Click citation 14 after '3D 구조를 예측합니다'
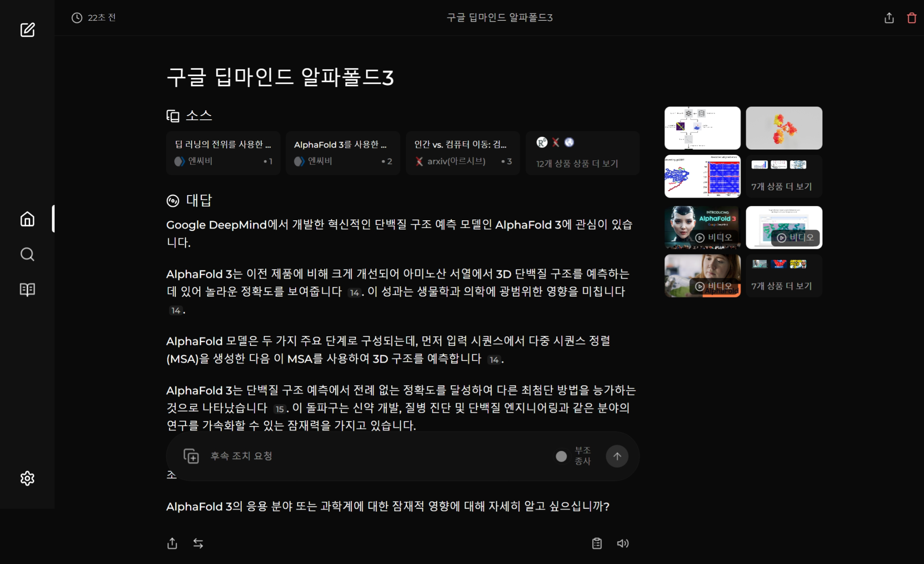Screen dimensions: 924x564 [494, 360]
